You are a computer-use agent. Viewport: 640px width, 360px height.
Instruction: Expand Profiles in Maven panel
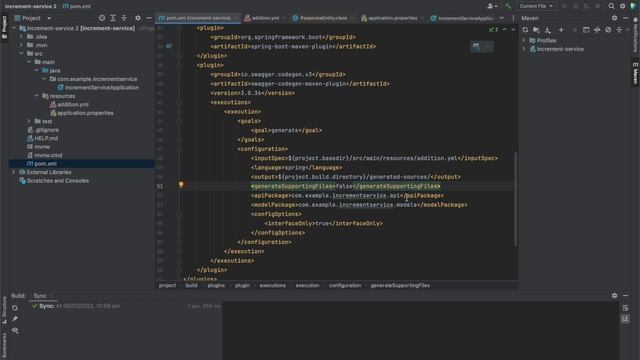click(x=524, y=40)
